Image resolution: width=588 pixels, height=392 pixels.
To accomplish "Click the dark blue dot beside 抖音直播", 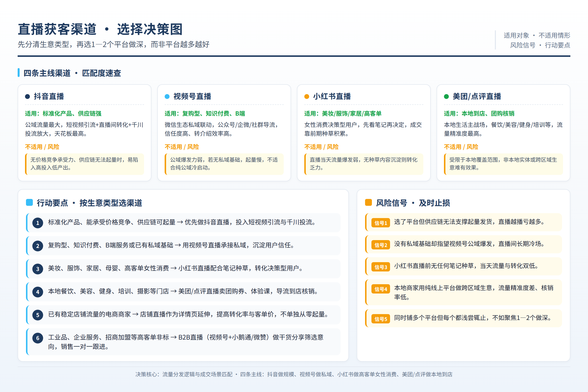I will (x=27, y=97).
